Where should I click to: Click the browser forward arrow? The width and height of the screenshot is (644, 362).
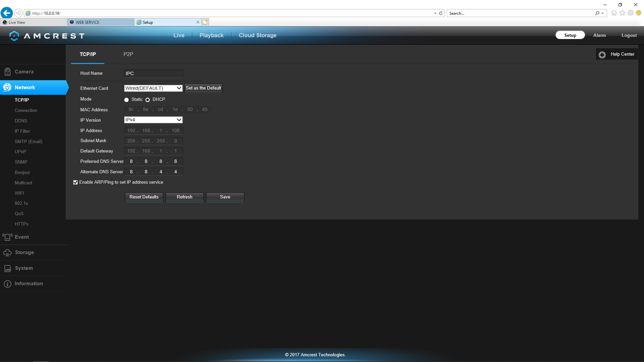18,13
